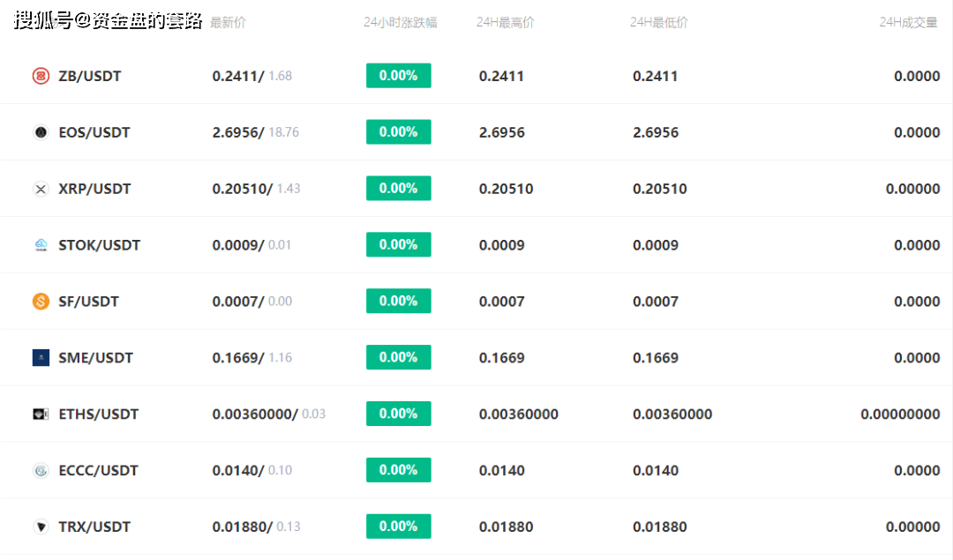Screen dimensions: 953x560
Task: Select latest price 2.6956/ 18.76
Action: 255,132
